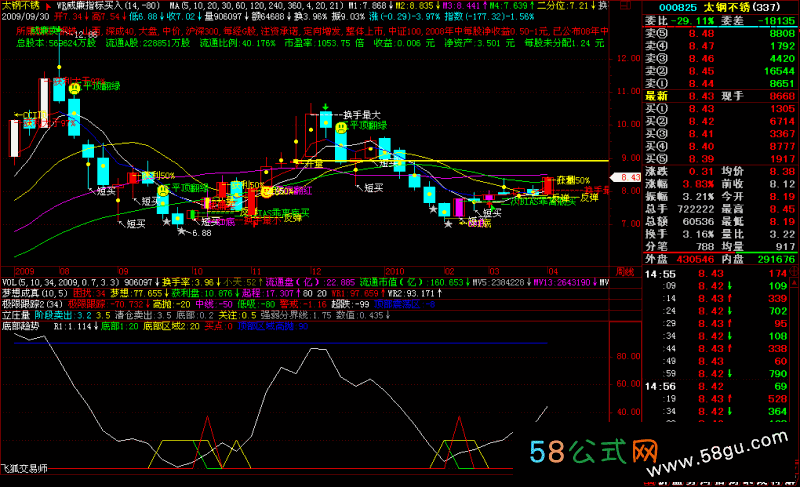
Task: Click the 前收 8.12 value
Action: (782, 184)
